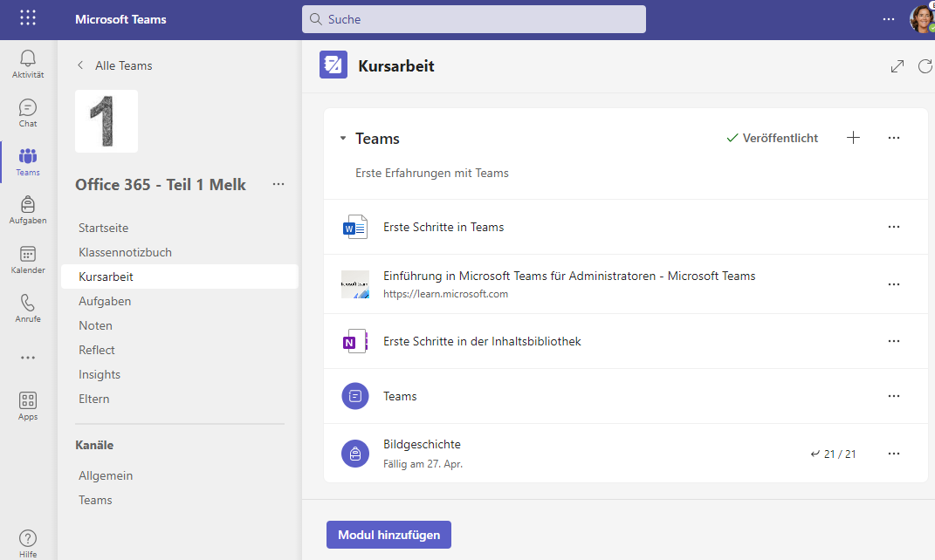935x560 pixels.
Task: Open the Kalender icon
Action: (27, 255)
